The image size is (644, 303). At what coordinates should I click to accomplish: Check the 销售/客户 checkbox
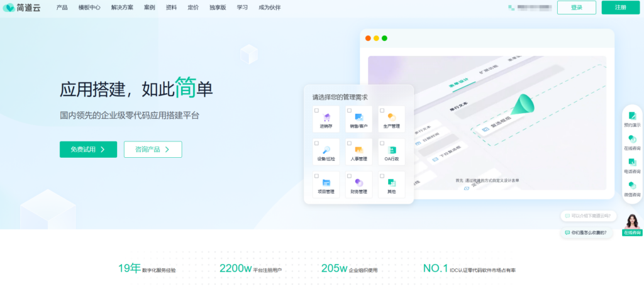[x=350, y=111]
